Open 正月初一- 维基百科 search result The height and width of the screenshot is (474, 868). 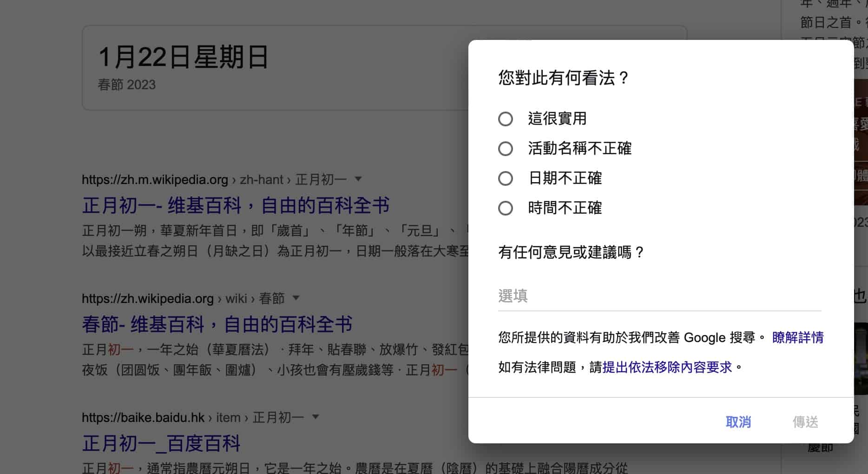pos(236,205)
